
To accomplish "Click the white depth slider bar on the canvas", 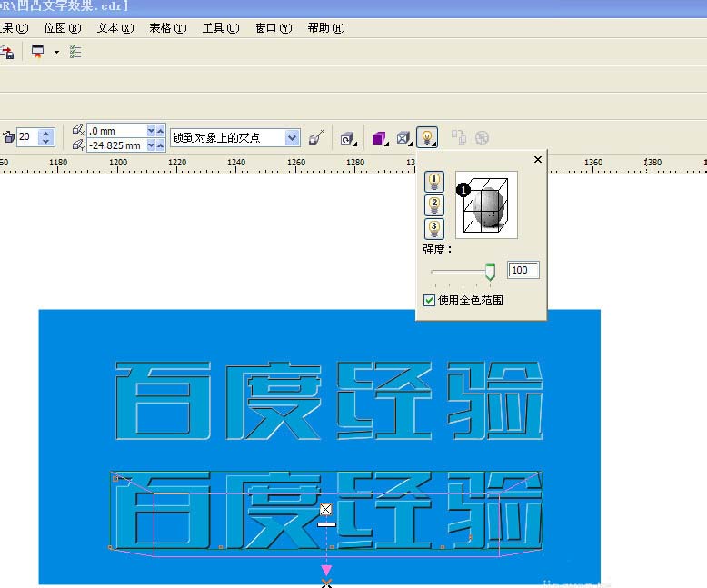I will tap(326, 524).
